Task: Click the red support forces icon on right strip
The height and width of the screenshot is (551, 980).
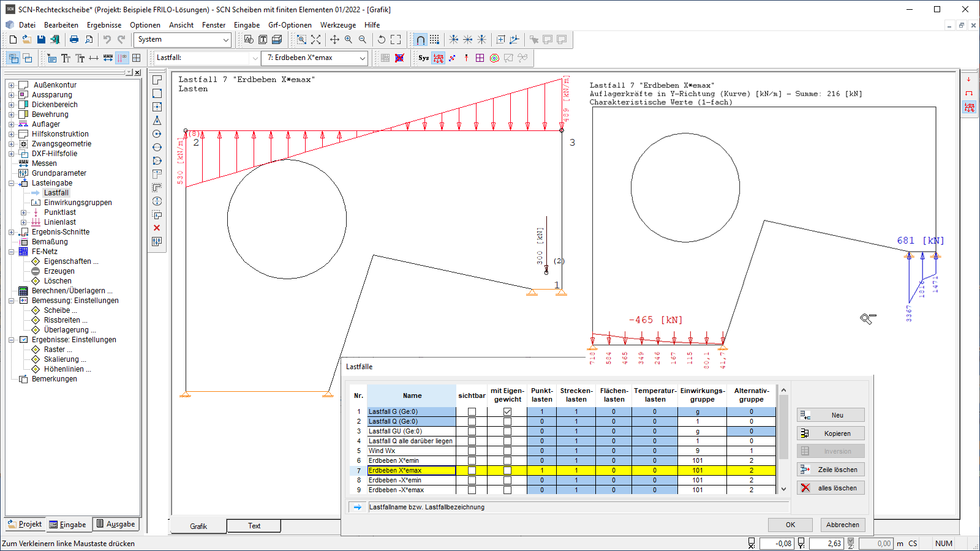Action: tap(969, 107)
